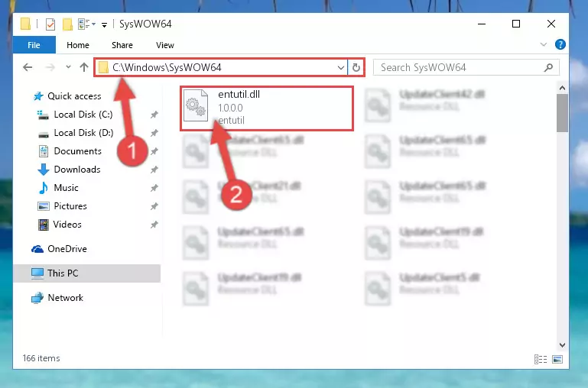
Task: Open the Share ribbon tab
Action: click(x=122, y=45)
